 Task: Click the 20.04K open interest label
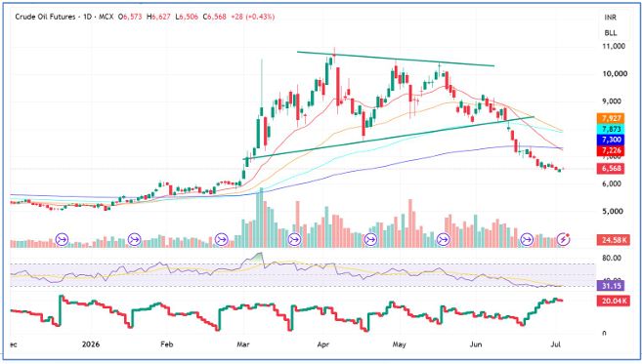click(613, 302)
